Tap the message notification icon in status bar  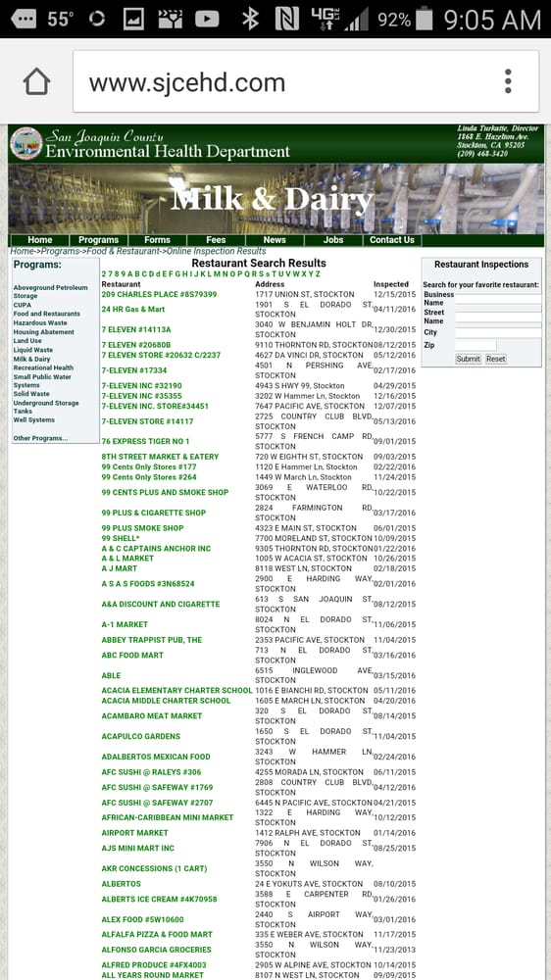[24, 20]
